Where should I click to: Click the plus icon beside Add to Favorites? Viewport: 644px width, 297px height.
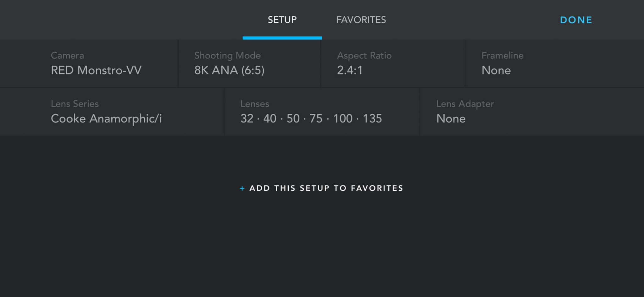(242, 188)
